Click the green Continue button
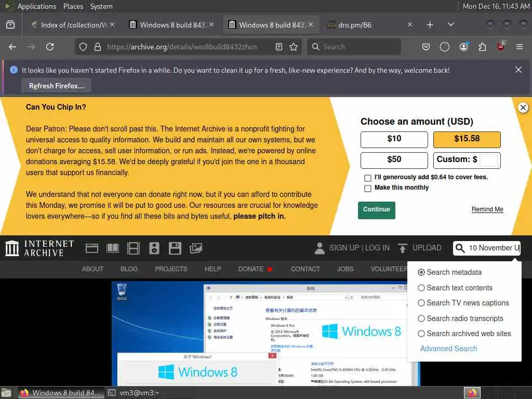The height and width of the screenshot is (399, 532). coord(377,210)
